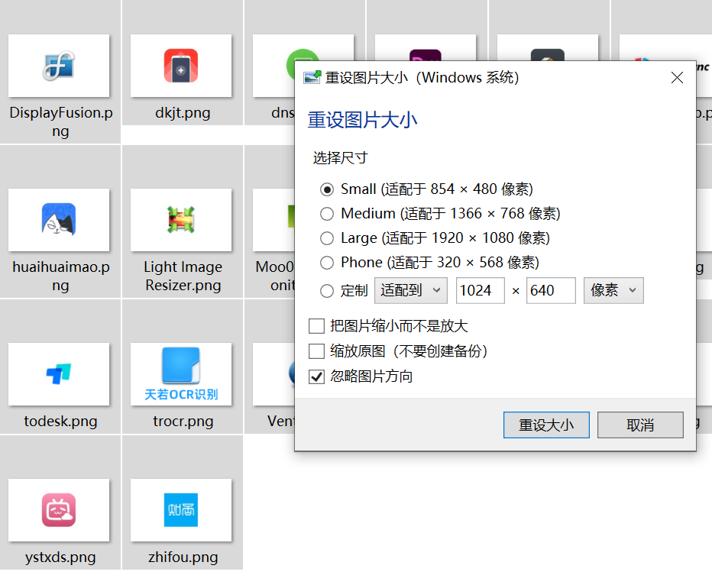Click the ystxds.png file name
The height and width of the screenshot is (588, 712).
coord(60,557)
